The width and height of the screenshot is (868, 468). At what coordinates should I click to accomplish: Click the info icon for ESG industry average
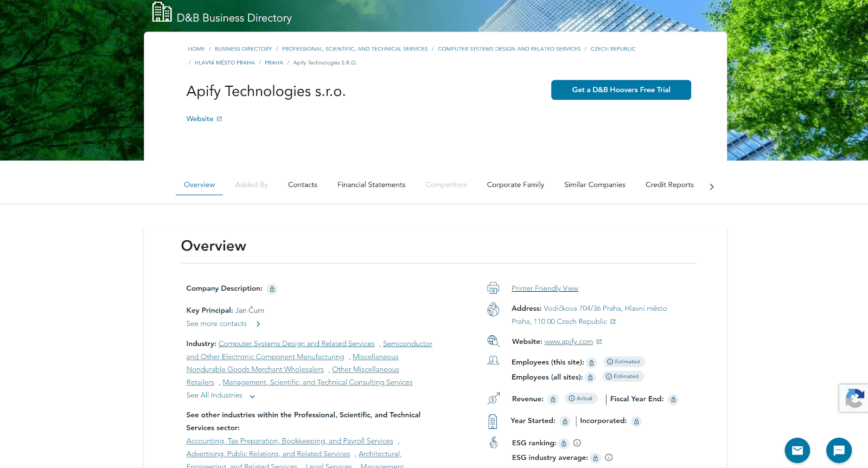point(609,458)
